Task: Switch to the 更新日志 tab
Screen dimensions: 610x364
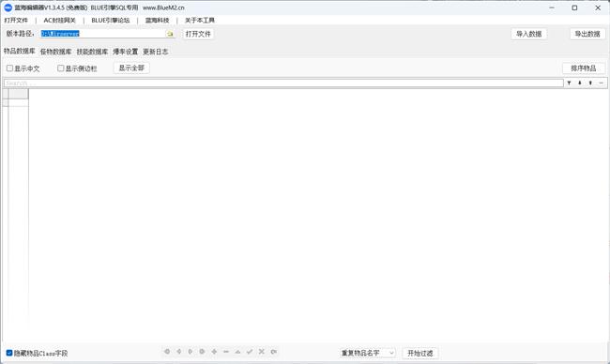Action: pyautogui.click(x=156, y=52)
